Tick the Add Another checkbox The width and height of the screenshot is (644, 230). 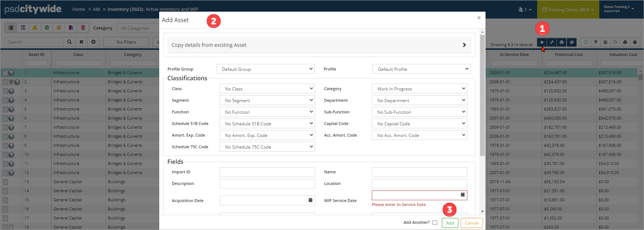click(435, 223)
